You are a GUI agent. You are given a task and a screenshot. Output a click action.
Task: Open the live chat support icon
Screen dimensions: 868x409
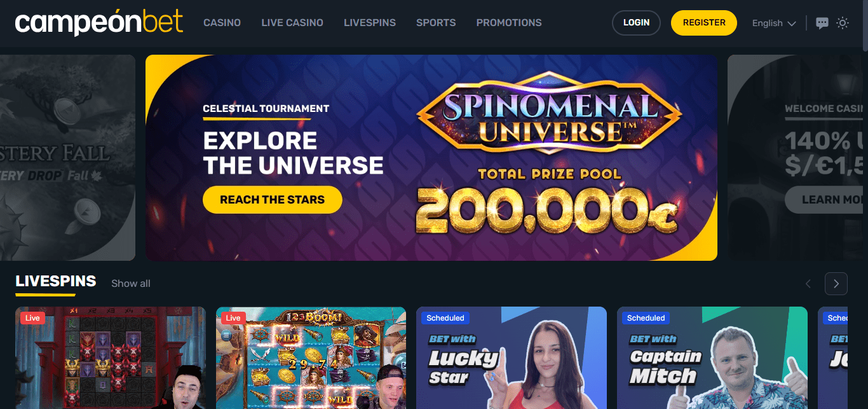[x=822, y=23]
